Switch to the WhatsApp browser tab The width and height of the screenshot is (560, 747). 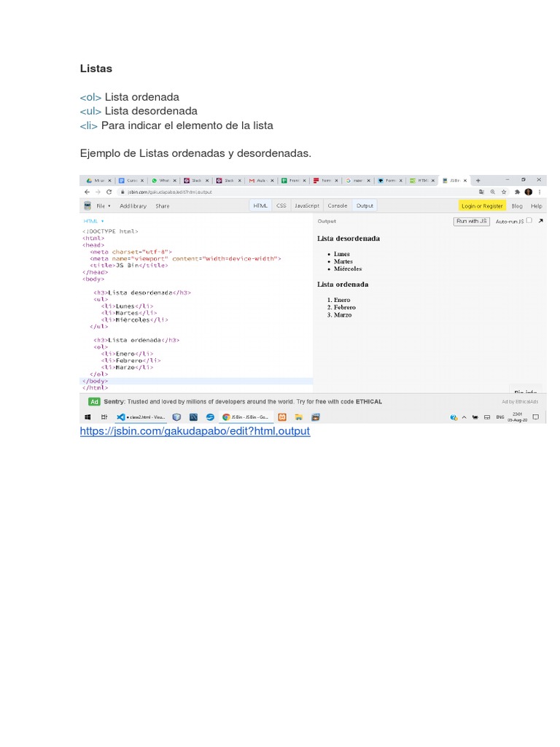point(164,181)
